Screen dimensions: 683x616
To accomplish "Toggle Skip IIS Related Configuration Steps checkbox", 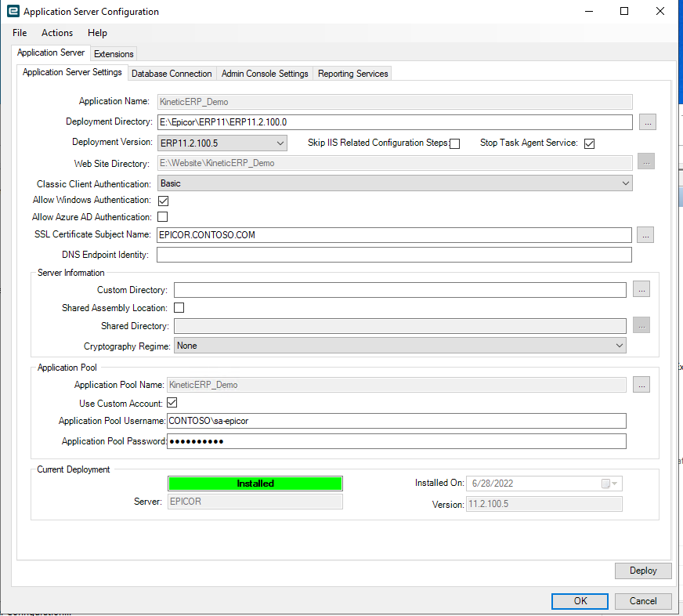I will (455, 143).
